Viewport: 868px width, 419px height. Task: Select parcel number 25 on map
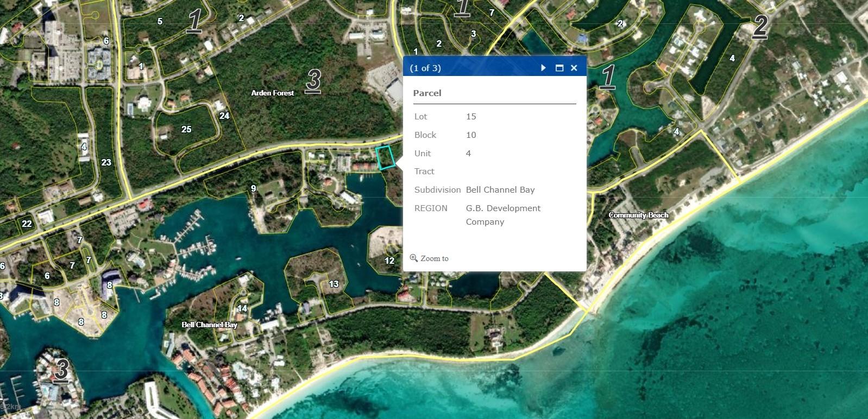[186, 129]
